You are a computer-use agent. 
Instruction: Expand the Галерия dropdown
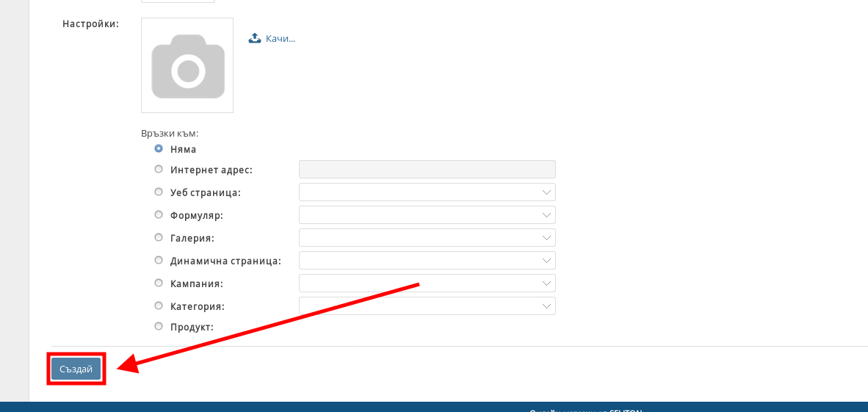(x=427, y=237)
